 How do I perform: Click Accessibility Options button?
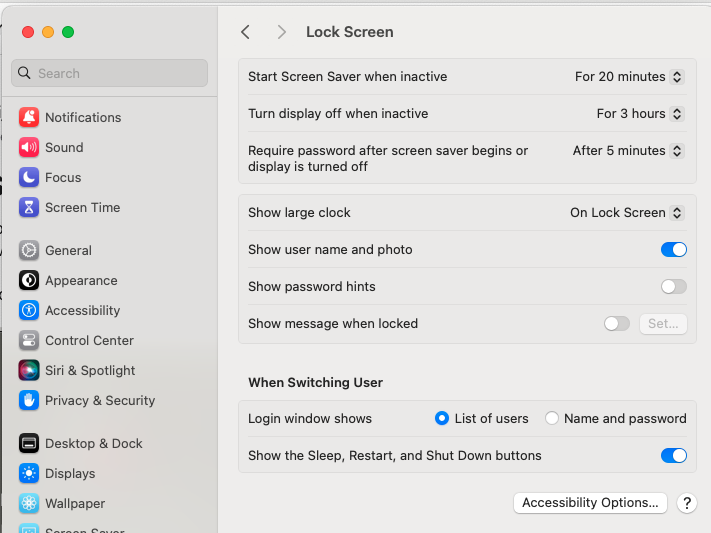590,503
